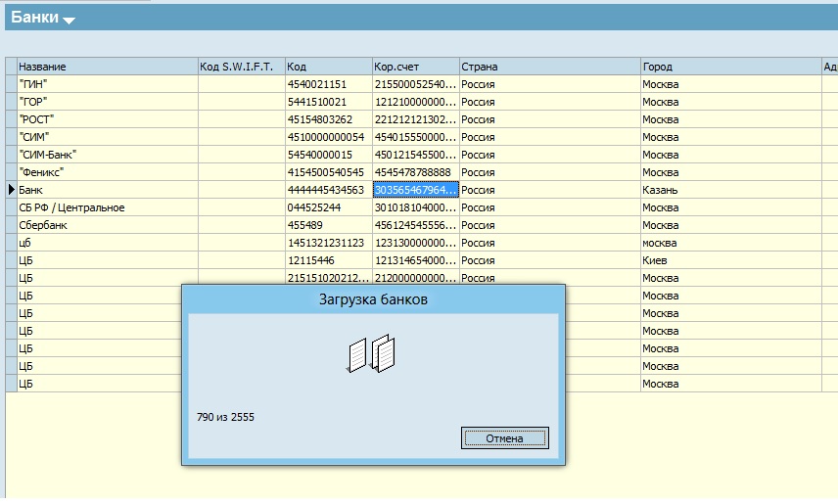Click Россия in the "Феникс" row

coord(550,172)
